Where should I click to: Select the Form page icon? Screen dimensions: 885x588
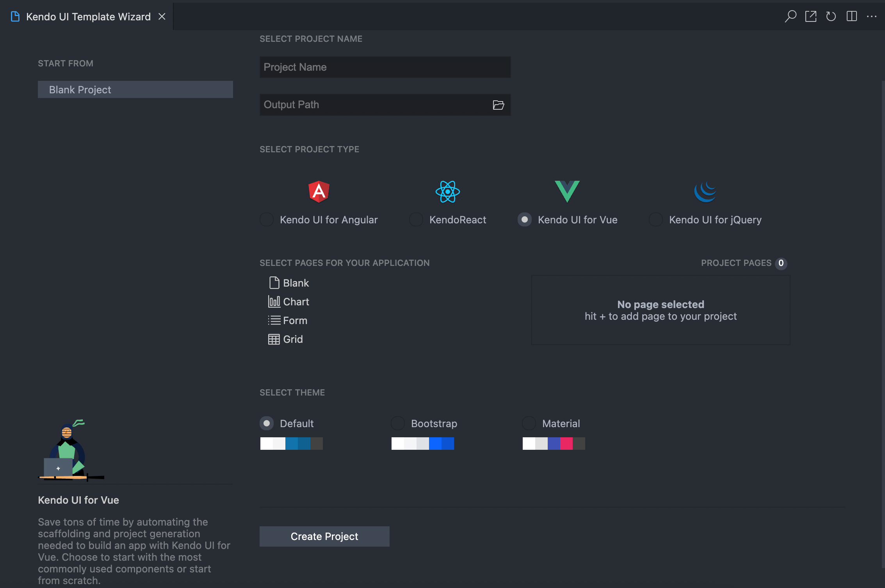coord(274,320)
